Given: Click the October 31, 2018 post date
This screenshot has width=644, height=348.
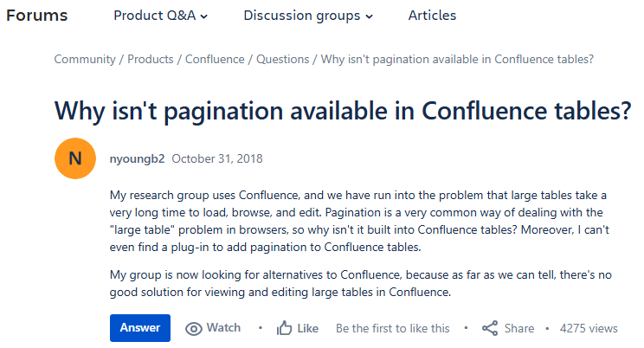Looking at the screenshot, I should 217,158.
